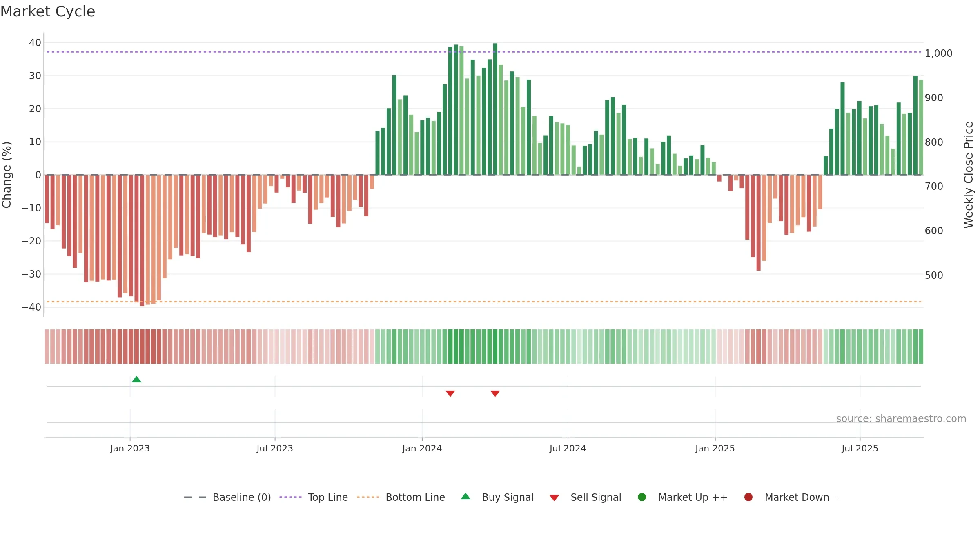980x551 pixels.
Task: Toggle the Market Down -- legend entry
Action: [791, 497]
